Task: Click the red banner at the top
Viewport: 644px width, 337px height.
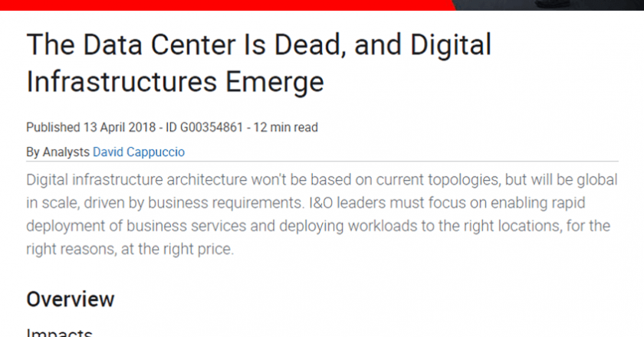Action: 228,5
